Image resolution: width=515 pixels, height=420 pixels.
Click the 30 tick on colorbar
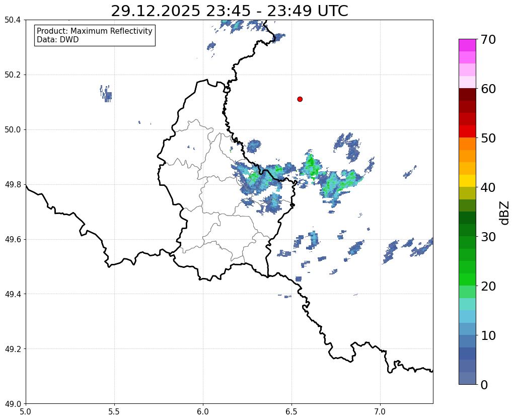coord(488,237)
